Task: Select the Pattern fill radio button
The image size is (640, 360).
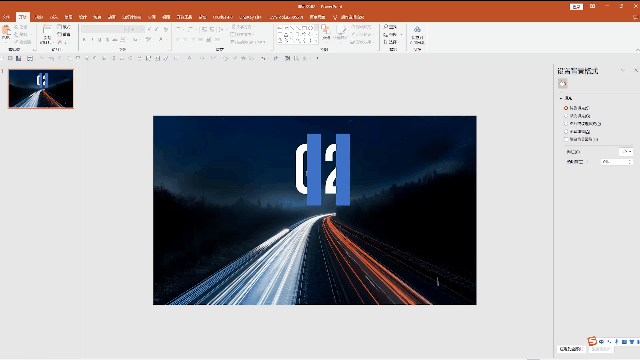Action: pyautogui.click(x=566, y=131)
